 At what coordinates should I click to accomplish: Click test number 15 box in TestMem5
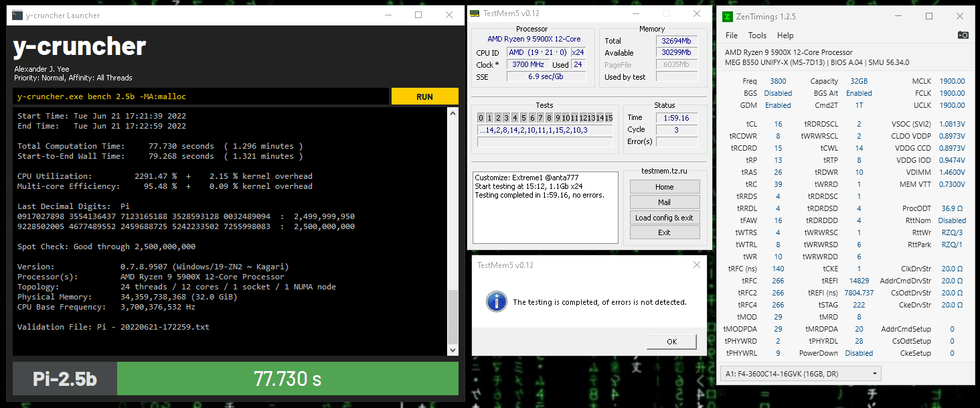(x=608, y=118)
